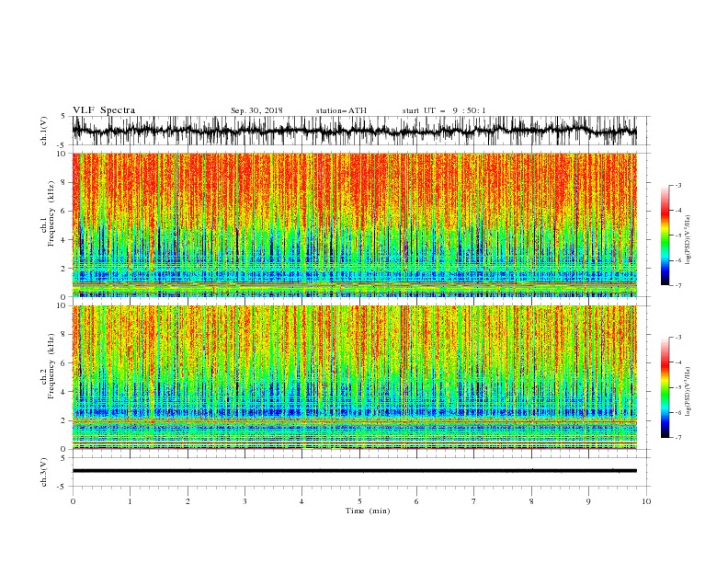Select the "Time (min)" axis label
Image resolution: width=728 pixels, height=563 pixels.
368,511
